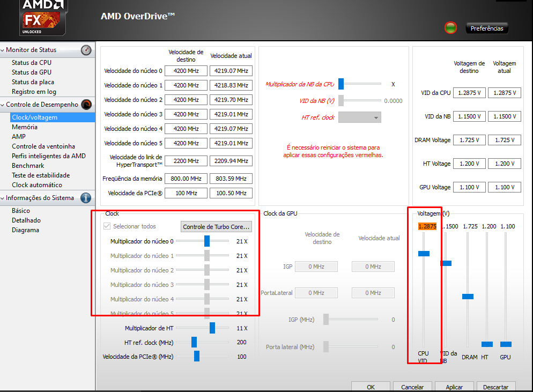
Task: Select Clock/voltagem in the sidebar
Action: tap(53, 117)
